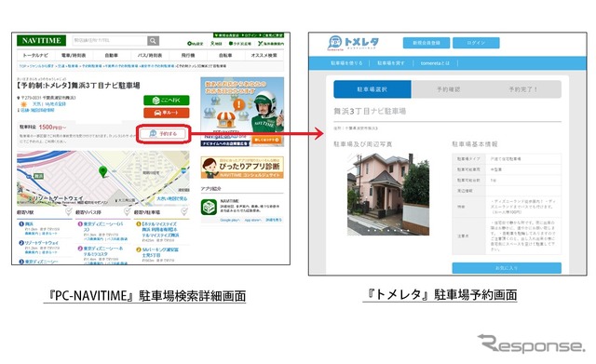
Task: Open 駐車場を借りる in トメレタ nav bar
Action: click(346, 63)
